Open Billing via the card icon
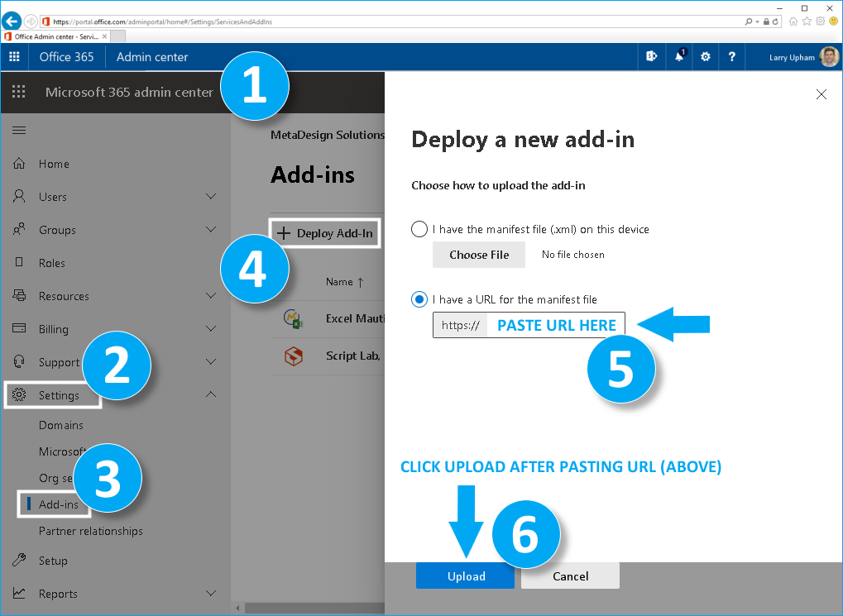 18,329
